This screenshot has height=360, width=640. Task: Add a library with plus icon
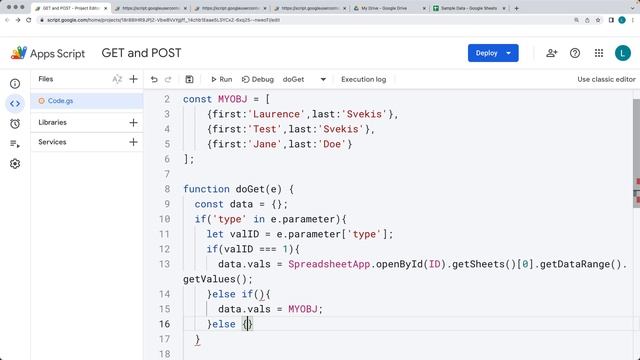pos(133,122)
